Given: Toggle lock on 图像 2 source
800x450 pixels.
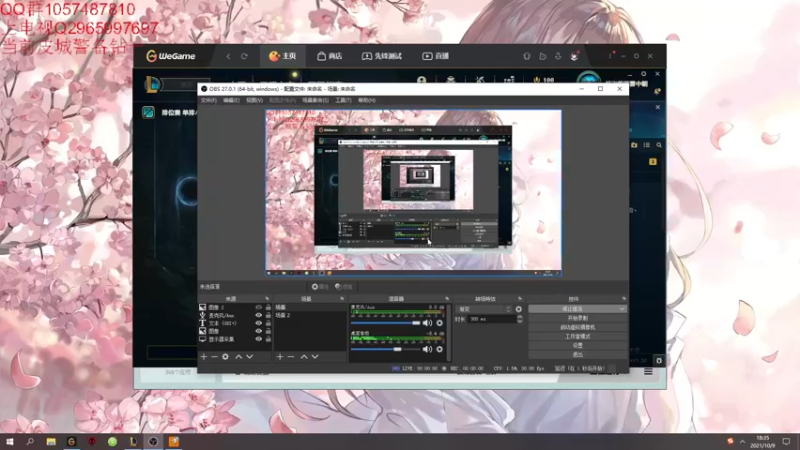Looking at the screenshot, I should point(268,308).
